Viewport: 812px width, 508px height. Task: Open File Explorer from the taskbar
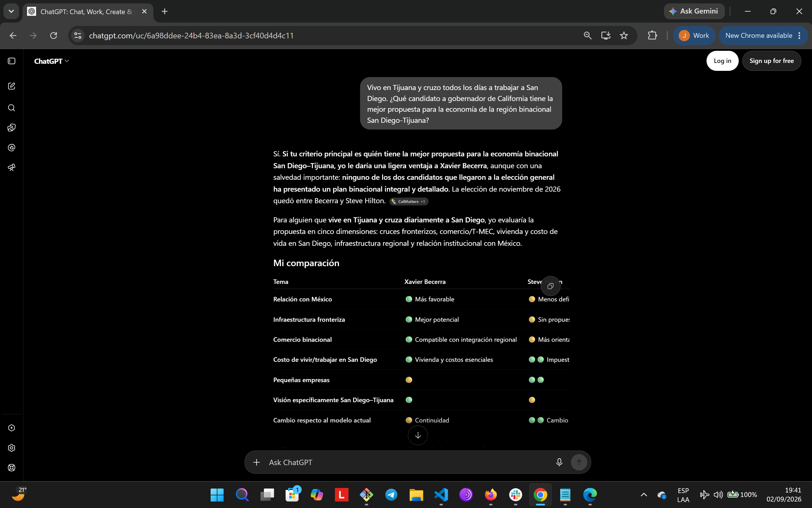pyautogui.click(x=416, y=494)
